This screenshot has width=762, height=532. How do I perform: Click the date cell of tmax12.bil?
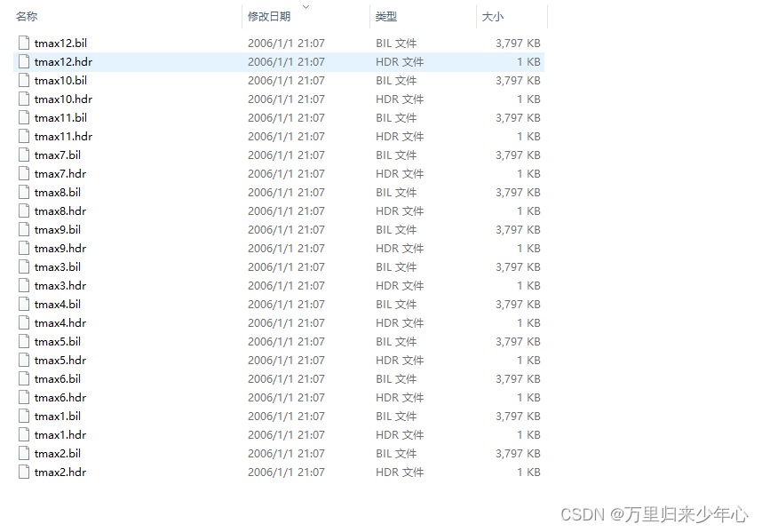286,43
